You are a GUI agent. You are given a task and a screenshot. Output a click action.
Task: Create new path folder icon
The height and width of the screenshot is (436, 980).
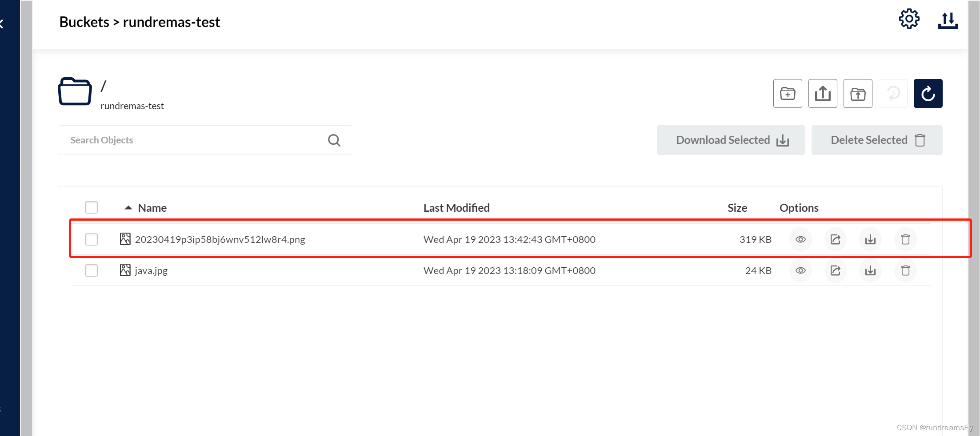(x=788, y=94)
